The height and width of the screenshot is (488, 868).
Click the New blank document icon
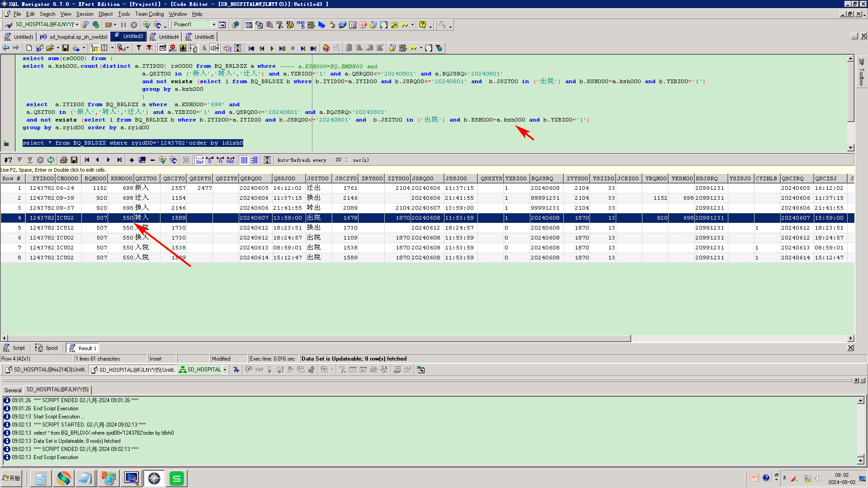click(29, 48)
